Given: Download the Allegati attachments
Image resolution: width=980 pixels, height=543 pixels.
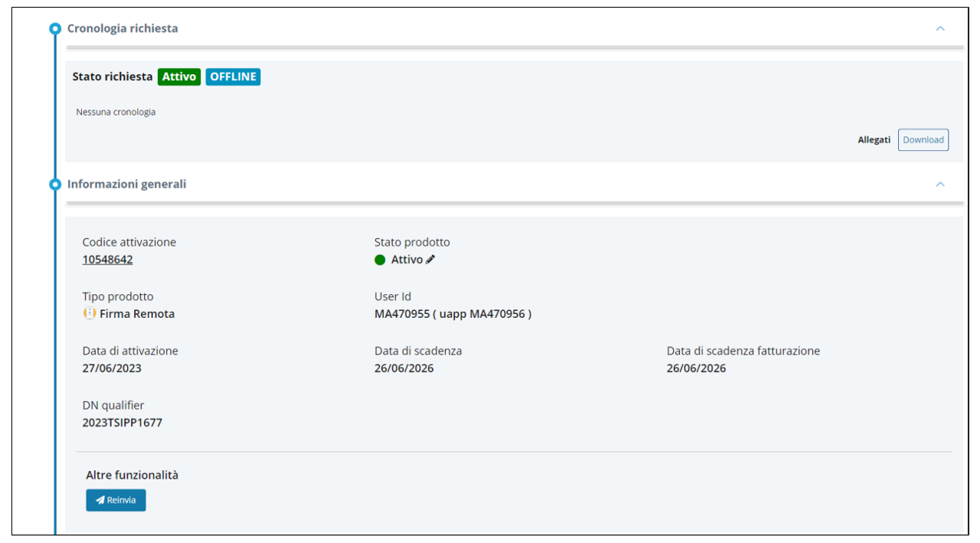Looking at the screenshot, I should pyautogui.click(x=923, y=140).
